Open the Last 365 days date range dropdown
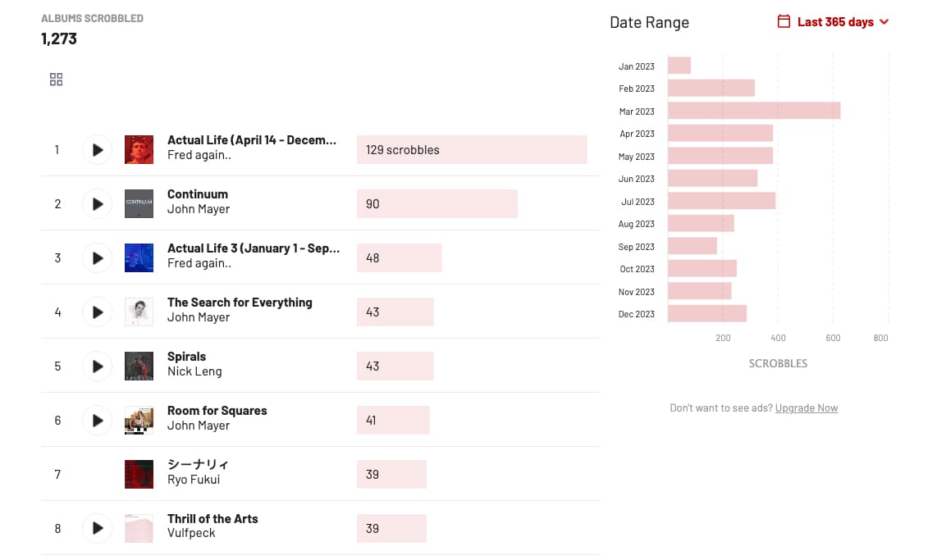Screen dimensions: 946x560 tap(837, 21)
